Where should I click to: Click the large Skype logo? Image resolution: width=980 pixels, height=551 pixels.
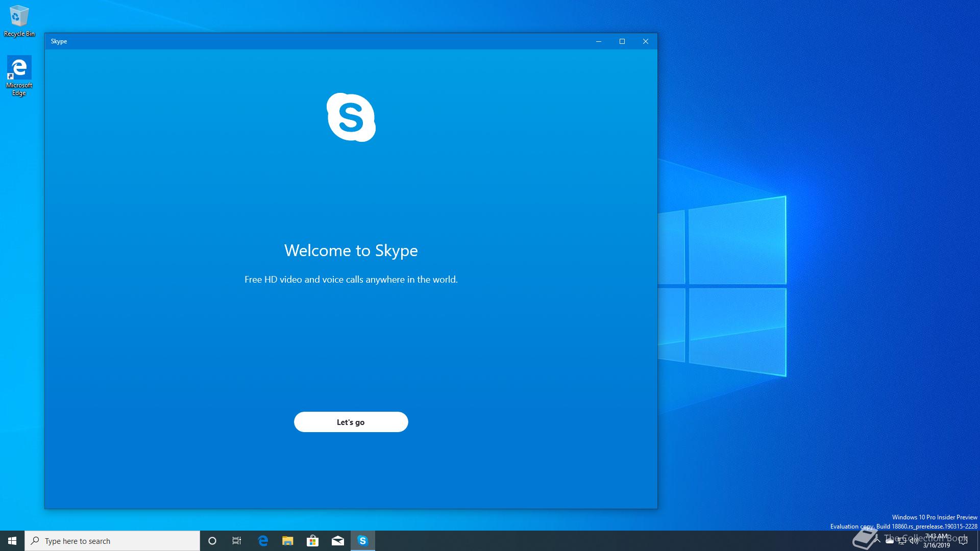coord(351,117)
